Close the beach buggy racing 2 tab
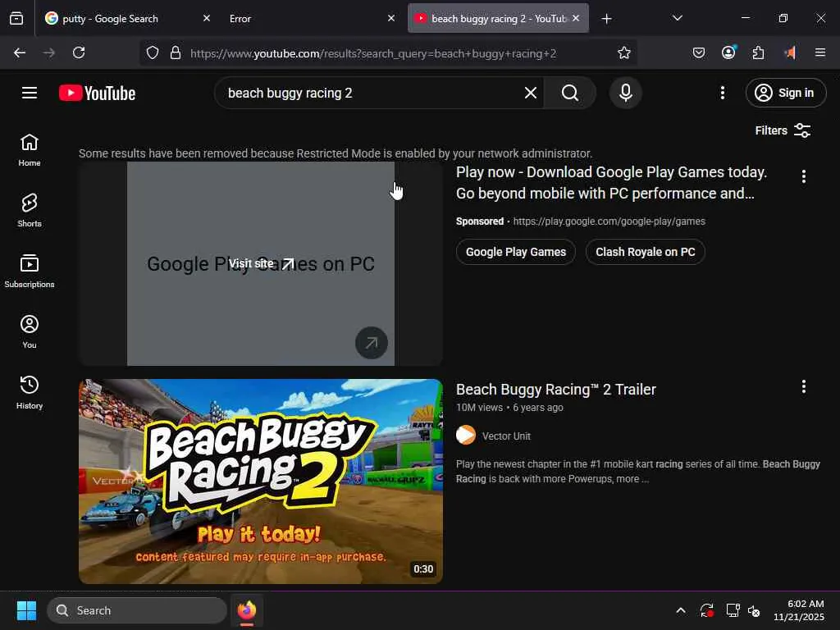Screen dimensions: 840x630 tap(576, 18)
